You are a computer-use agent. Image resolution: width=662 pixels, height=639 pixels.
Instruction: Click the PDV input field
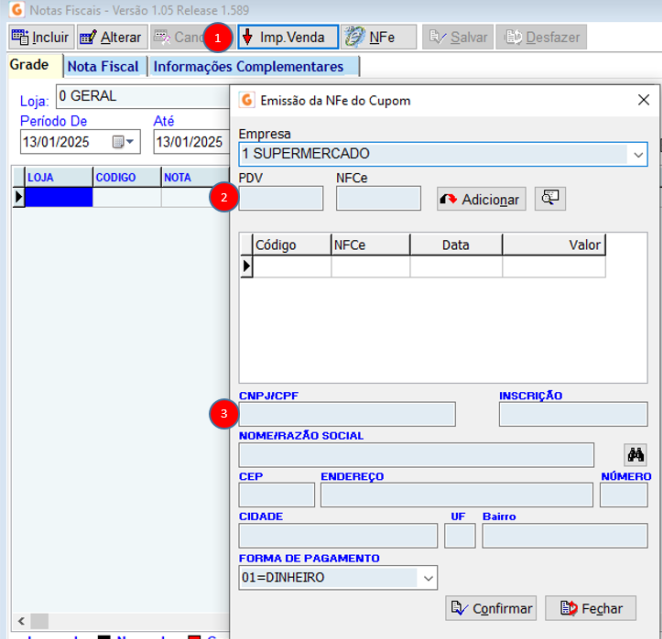[281, 199]
